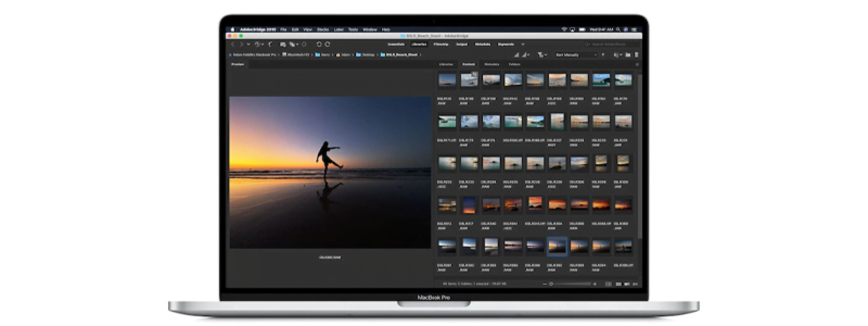The height and width of the screenshot is (326, 868).
Task: Click Get Photos from Camera icon
Action: pos(283,44)
